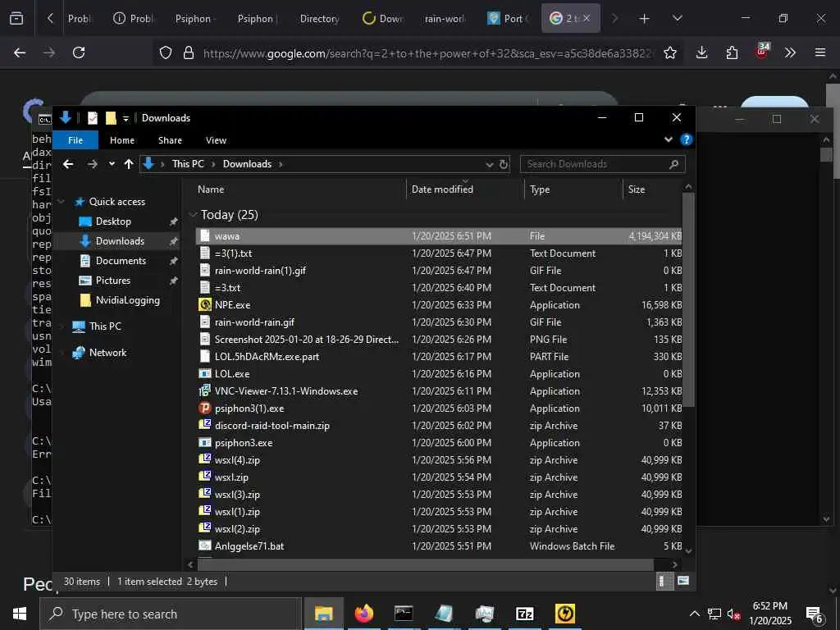
Task: Switch to the rain-world browser tab
Action: (445, 19)
